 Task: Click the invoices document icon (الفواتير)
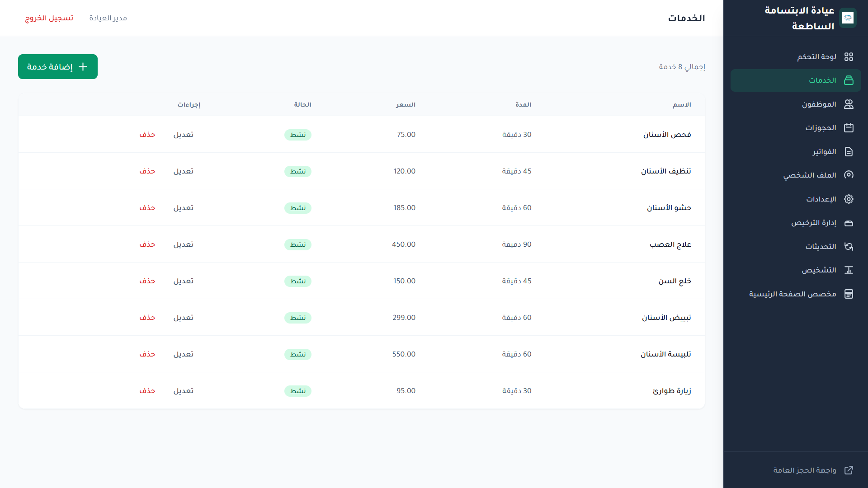[849, 152]
